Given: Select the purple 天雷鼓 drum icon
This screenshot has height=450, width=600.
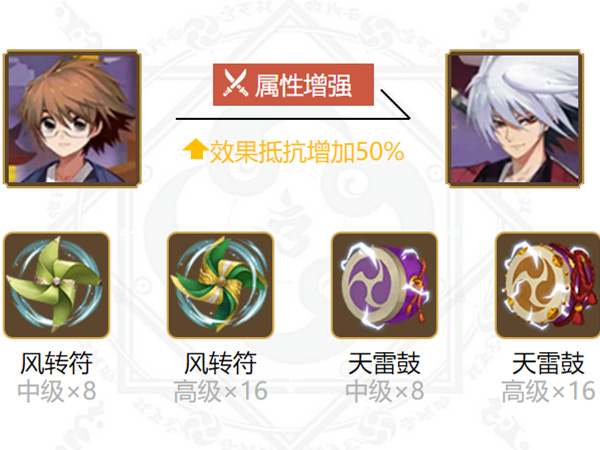Looking at the screenshot, I should [x=385, y=285].
